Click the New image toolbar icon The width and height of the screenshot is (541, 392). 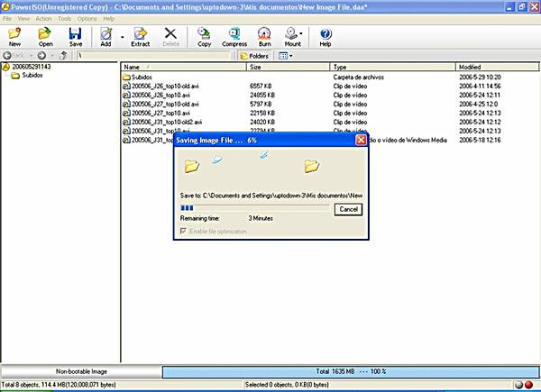tap(14, 37)
